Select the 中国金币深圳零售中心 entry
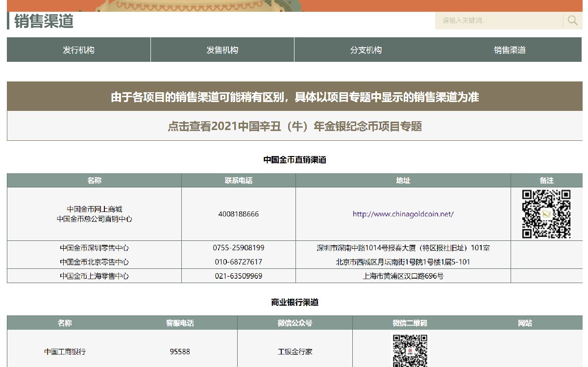The image size is (588, 367). click(x=94, y=248)
